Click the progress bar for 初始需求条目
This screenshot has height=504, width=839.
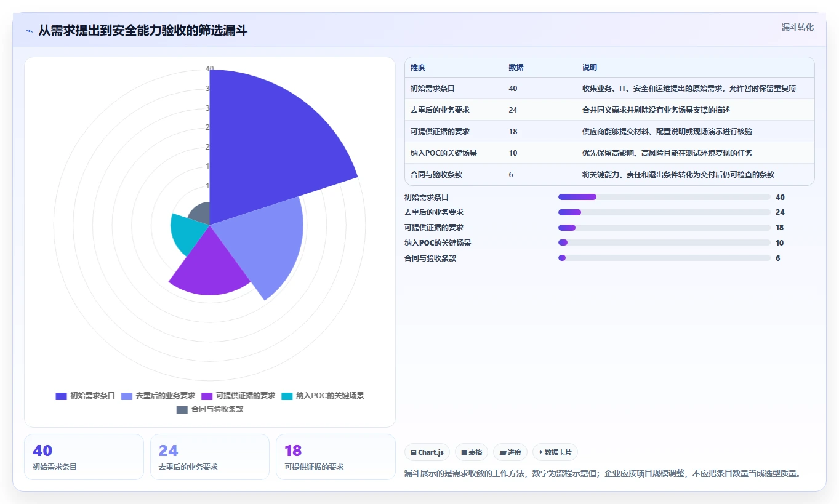coord(664,197)
